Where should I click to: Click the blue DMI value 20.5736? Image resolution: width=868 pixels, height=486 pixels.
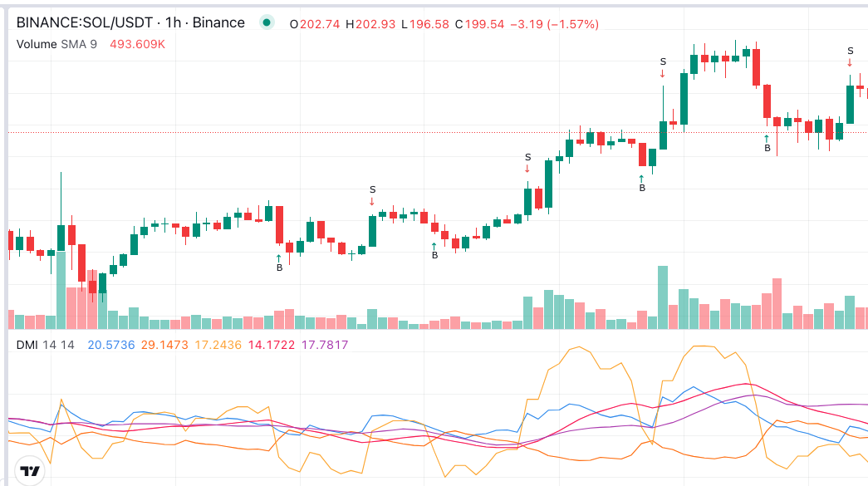pos(111,345)
